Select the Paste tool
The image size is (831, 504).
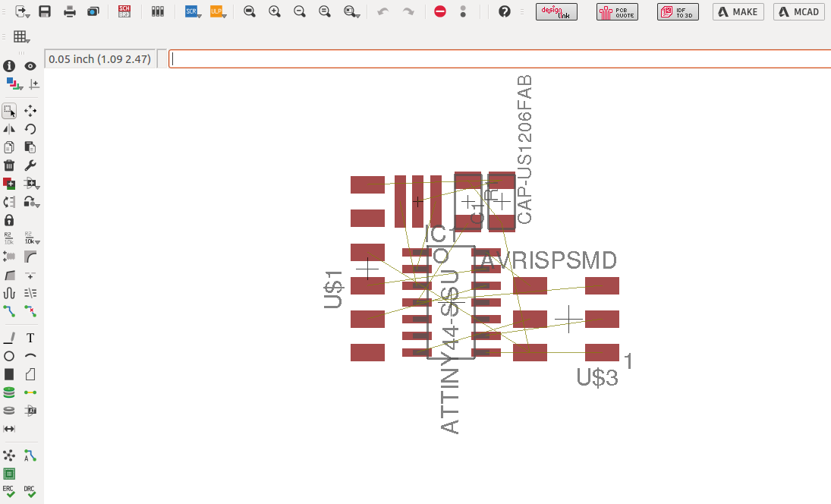30,147
